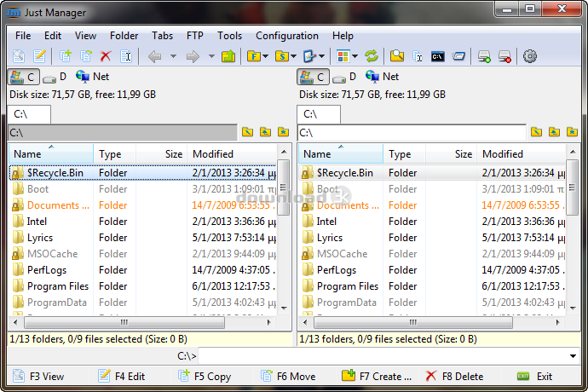Open the special folders S icon
Image resolution: width=588 pixels, height=392 pixels.
coord(282,56)
